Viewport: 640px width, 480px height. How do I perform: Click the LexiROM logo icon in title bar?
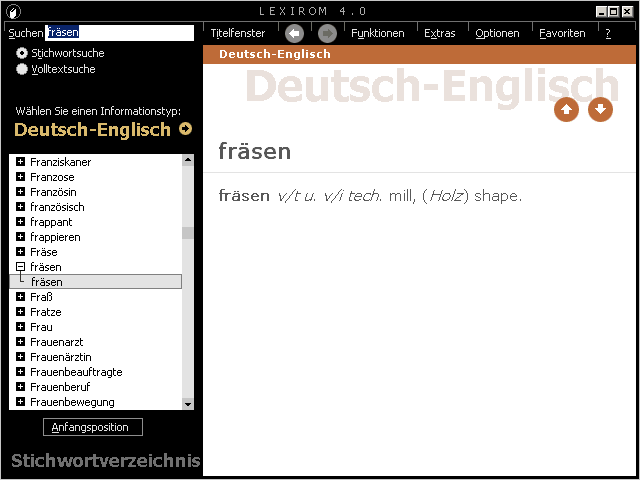[x=14, y=11]
